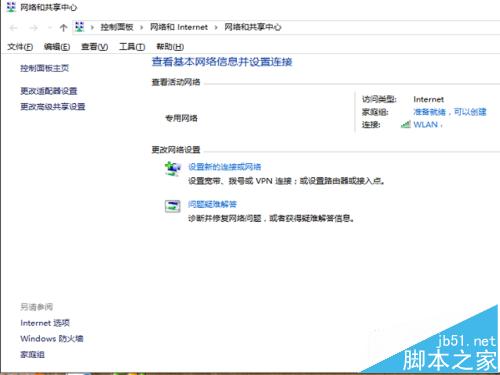This screenshot has width=500, height=375.
Task: Click 设置新的连接或网络 link
Action: point(225,167)
